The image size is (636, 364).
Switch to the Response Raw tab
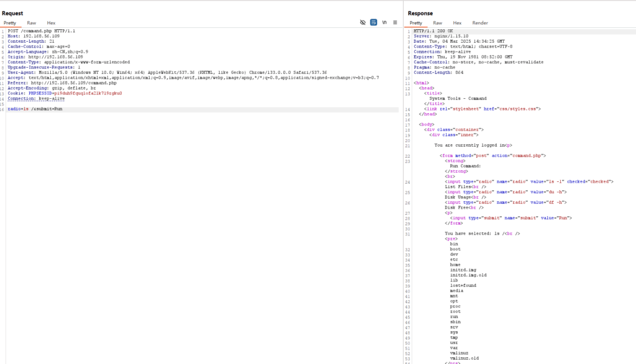438,23
